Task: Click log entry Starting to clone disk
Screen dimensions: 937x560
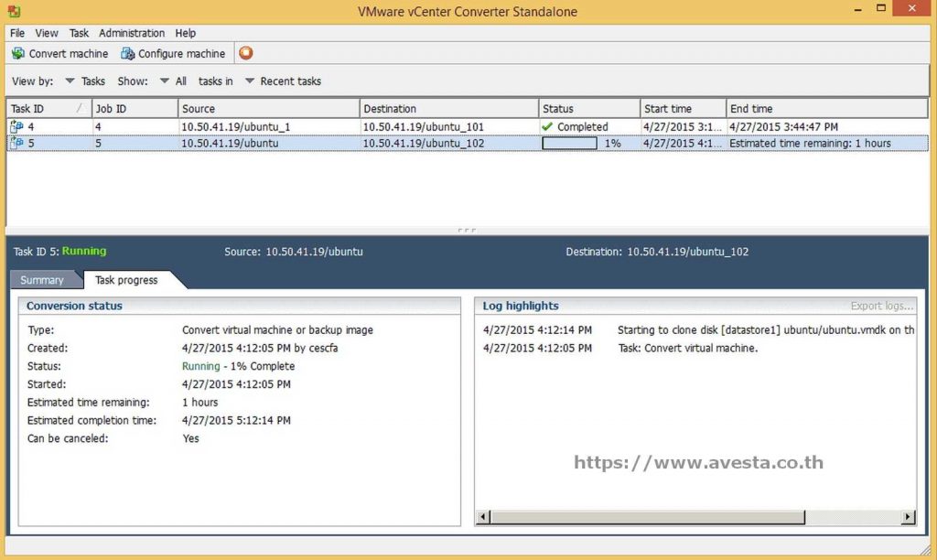Action: (766, 330)
